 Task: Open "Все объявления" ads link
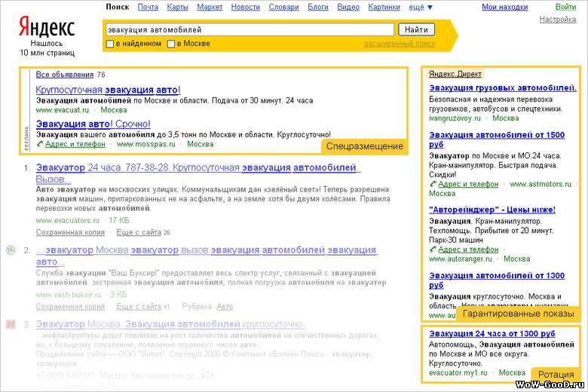64,75
